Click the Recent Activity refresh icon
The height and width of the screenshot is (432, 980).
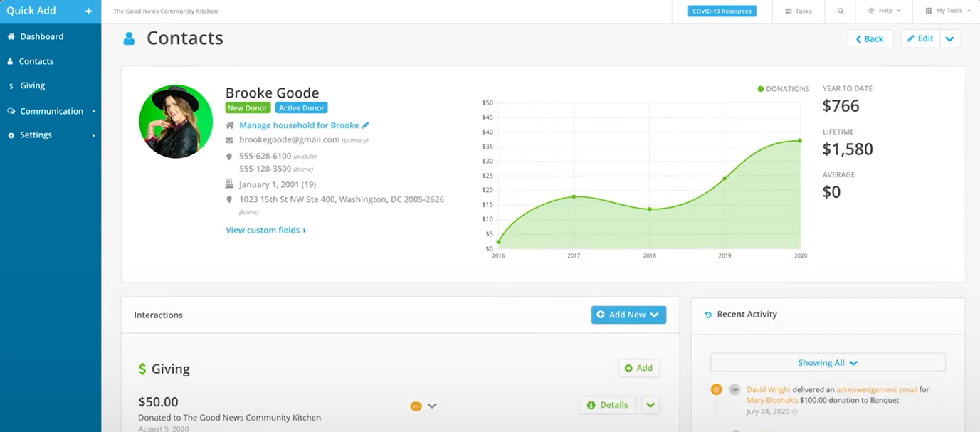(708, 315)
